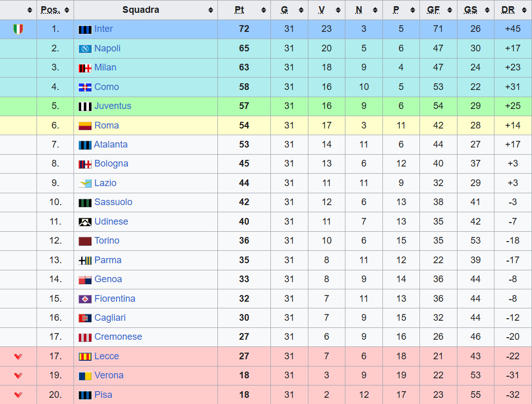Click the Cagliari flag icon
This screenshot has width=532, height=404.
tap(85, 318)
